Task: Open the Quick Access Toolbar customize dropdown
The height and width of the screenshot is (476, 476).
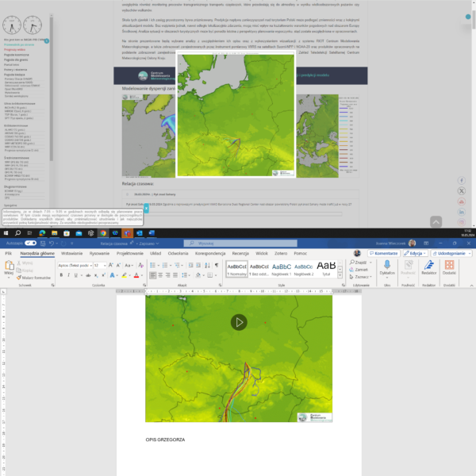Action: tap(72, 244)
